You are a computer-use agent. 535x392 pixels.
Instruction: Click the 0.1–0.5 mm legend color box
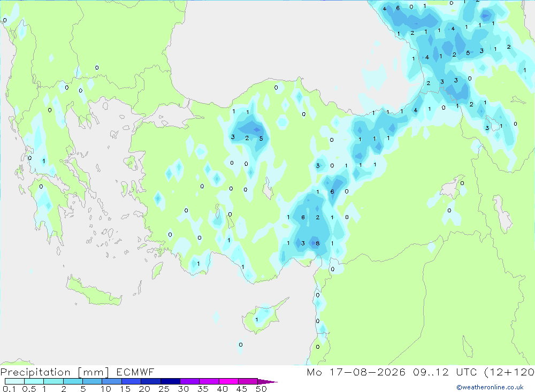[x=14, y=381]
